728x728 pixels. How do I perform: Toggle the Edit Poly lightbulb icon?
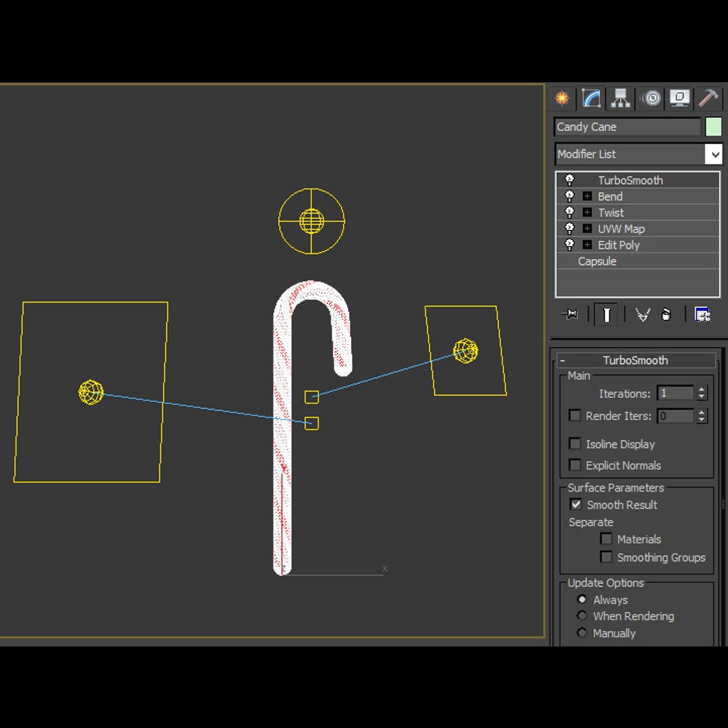[569, 245]
